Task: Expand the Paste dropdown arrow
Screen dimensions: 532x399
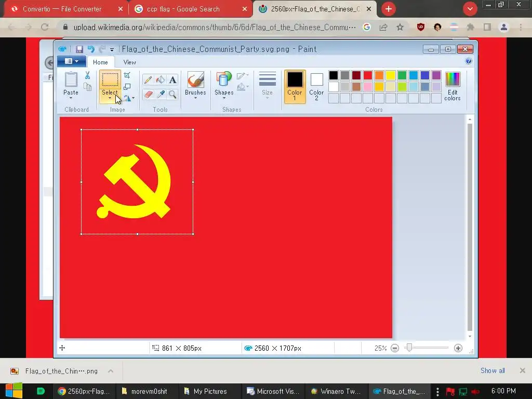Action: 71,98
